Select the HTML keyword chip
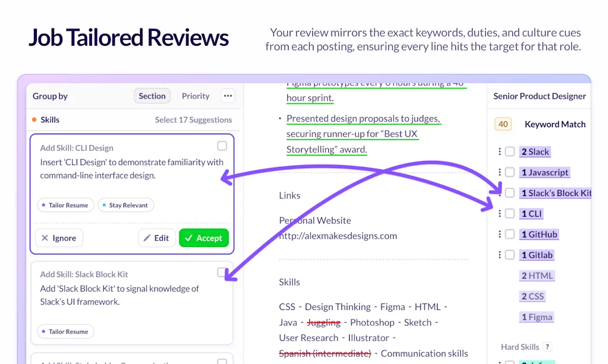608x364 pixels. (x=537, y=276)
